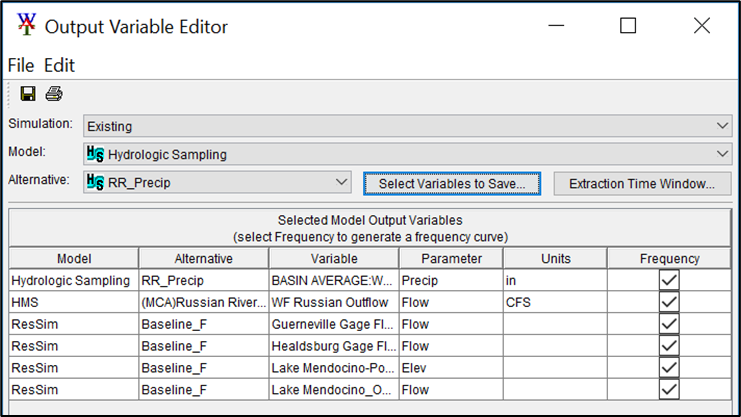
Task: Expand the Model dropdown
Action: point(723,154)
